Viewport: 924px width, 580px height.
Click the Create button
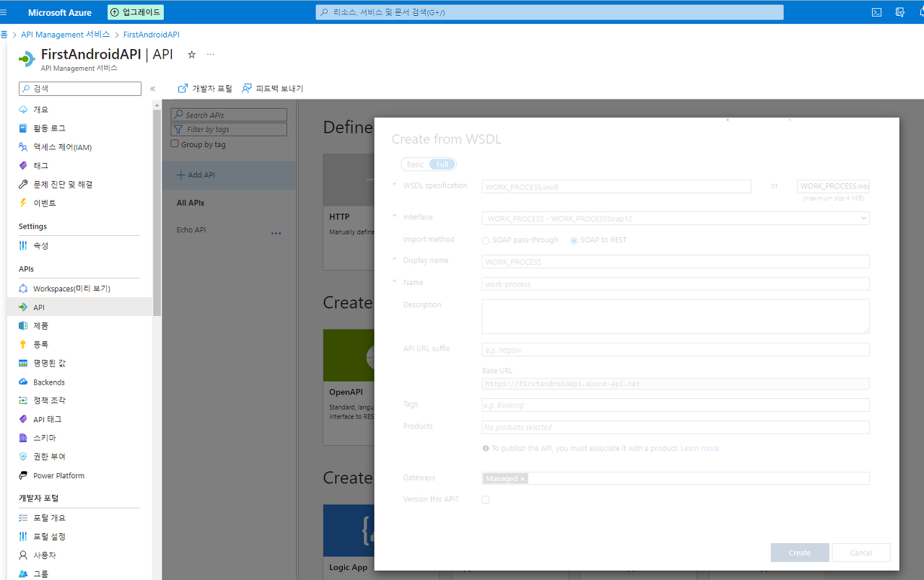click(800, 553)
